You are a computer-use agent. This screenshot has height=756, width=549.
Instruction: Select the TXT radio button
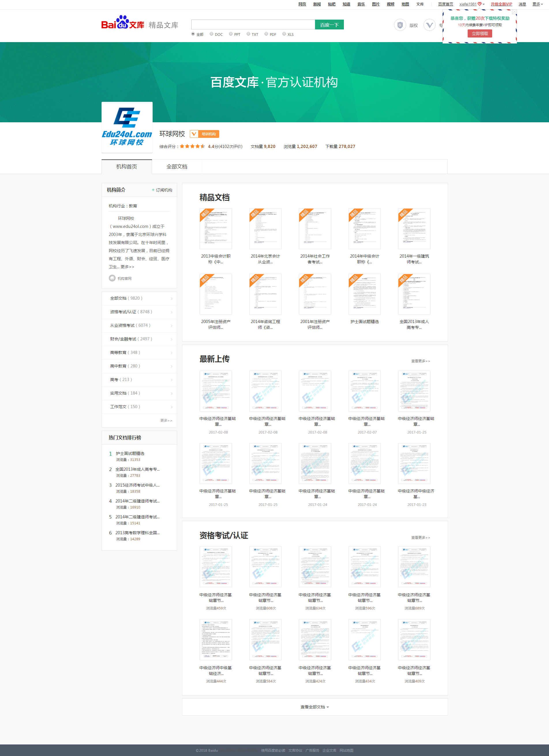(248, 34)
